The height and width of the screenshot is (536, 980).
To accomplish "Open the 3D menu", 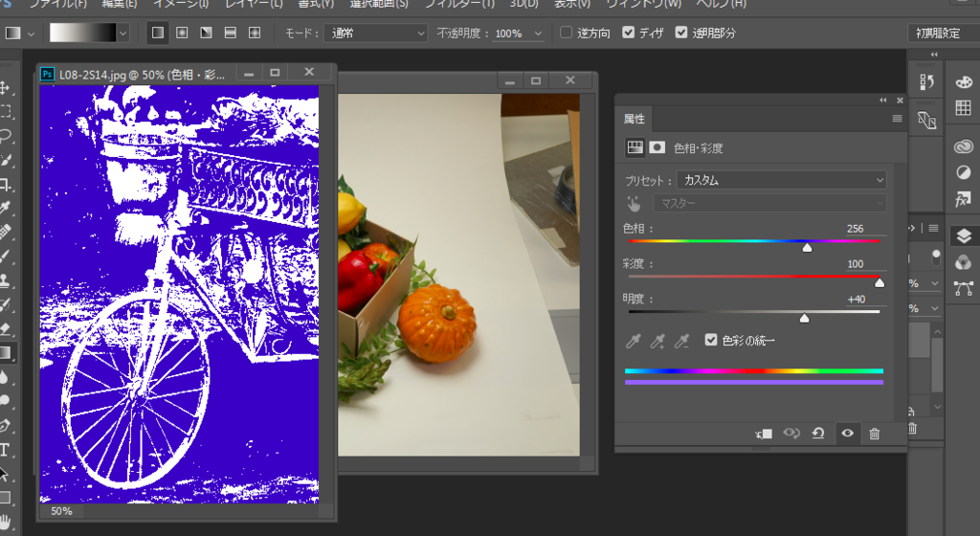I will click(523, 4).
